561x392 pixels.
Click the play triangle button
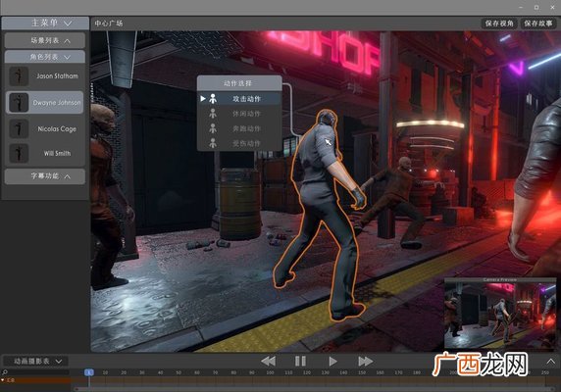(x=332, y=362)
